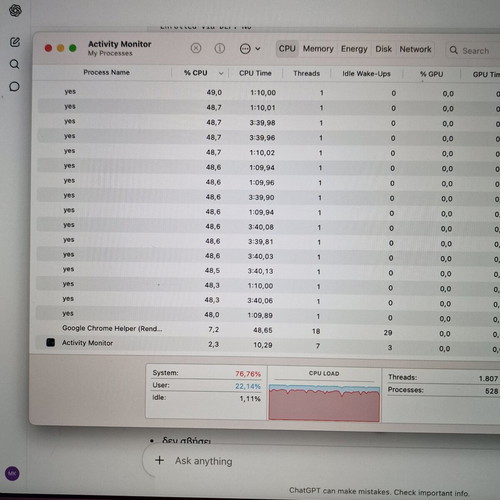Click the Threads count 1.807
This screenshot has height=500, width=500.
(x=488, y=378)
